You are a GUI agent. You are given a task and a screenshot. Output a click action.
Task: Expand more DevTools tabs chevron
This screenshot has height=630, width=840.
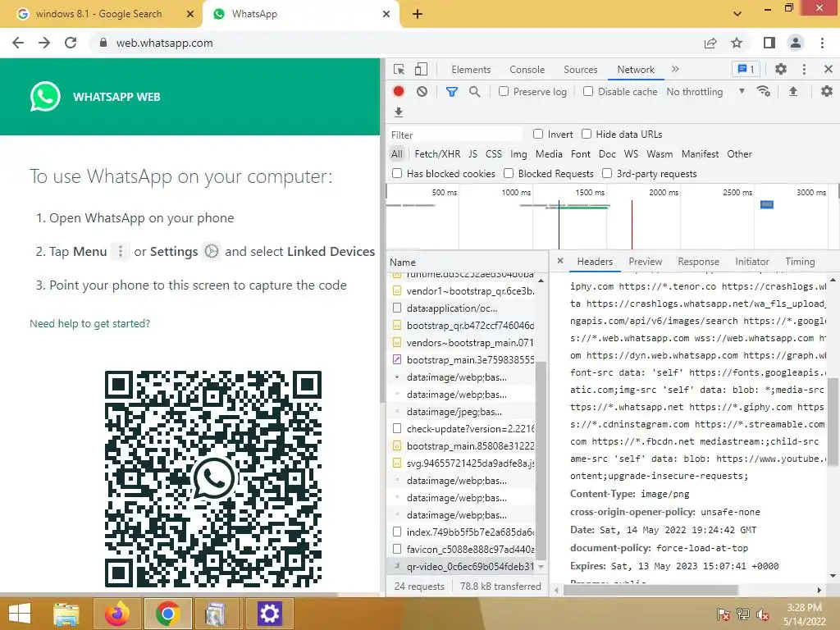coord(675,69)
